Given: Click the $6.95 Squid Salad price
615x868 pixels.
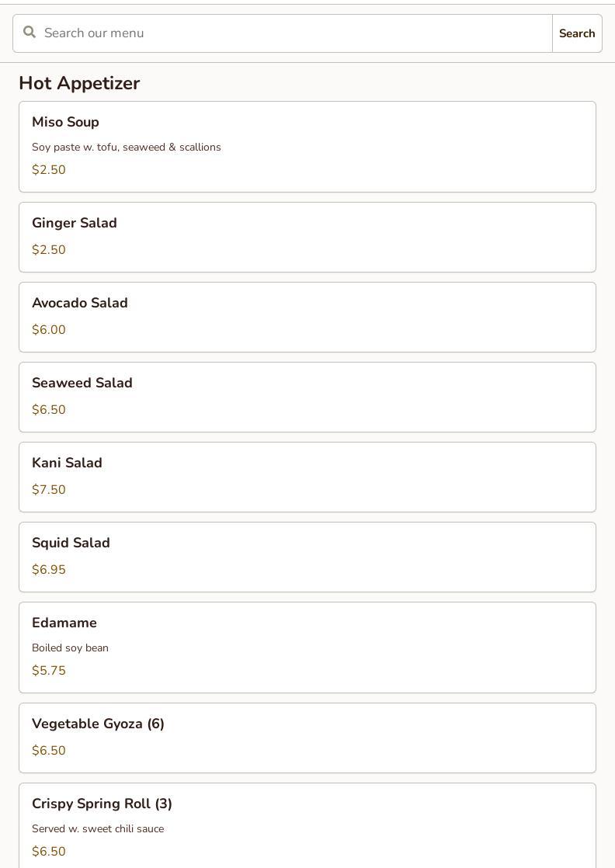Looking at the screenshot, I should (49, 570).
